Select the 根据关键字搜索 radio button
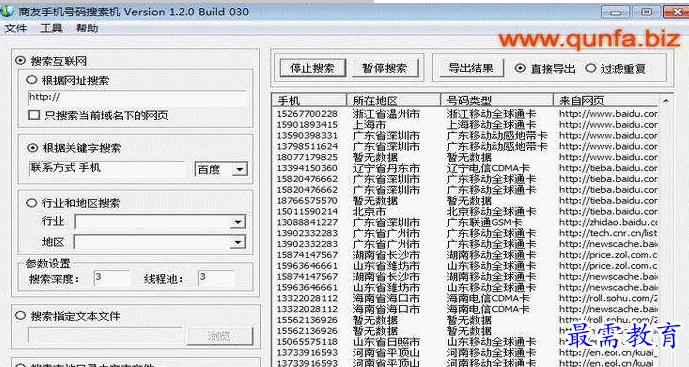689x367 pixels. 33,148
